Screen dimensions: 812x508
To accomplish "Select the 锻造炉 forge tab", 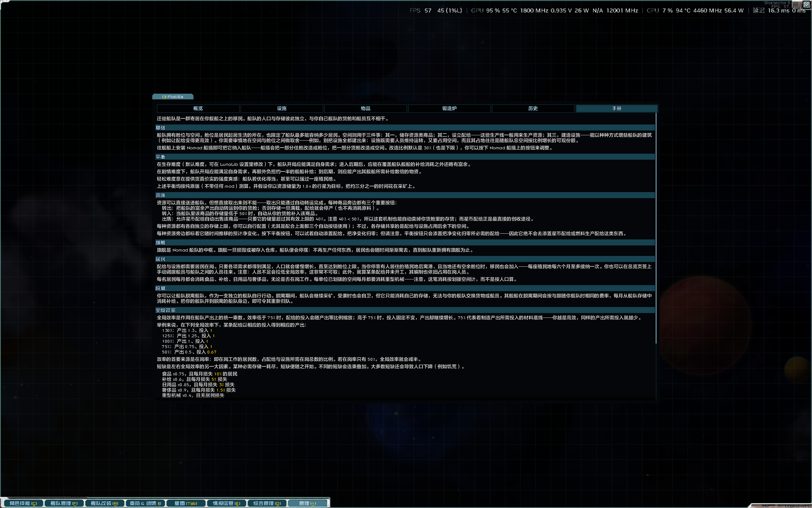I will [449, 109].
